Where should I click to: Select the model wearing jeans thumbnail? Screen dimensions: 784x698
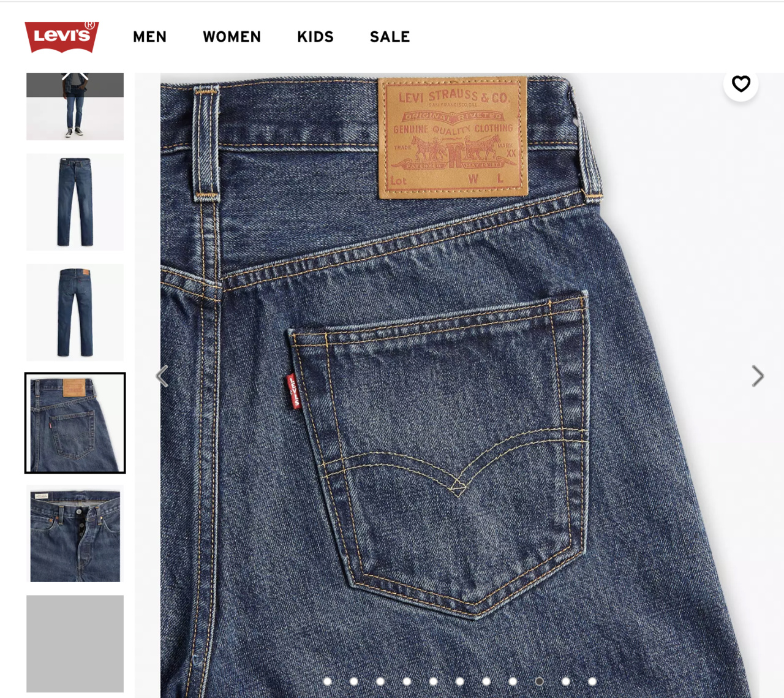tap(75, 107)
